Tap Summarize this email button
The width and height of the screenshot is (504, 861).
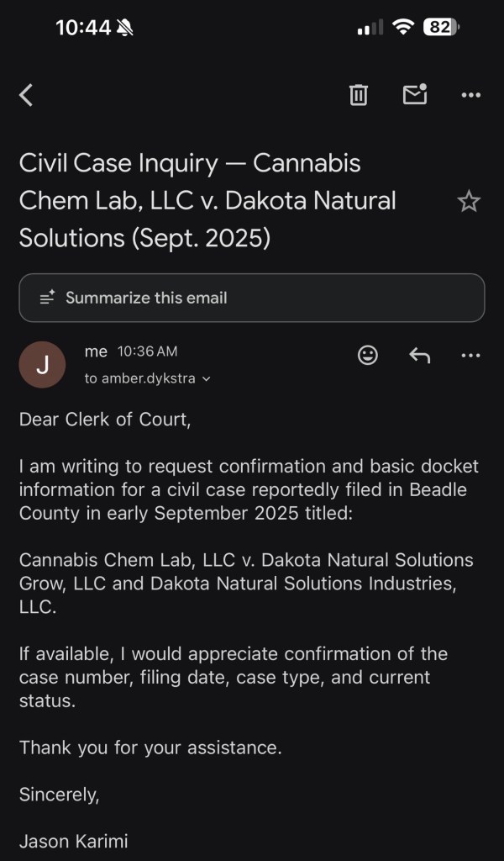point(251,298)
